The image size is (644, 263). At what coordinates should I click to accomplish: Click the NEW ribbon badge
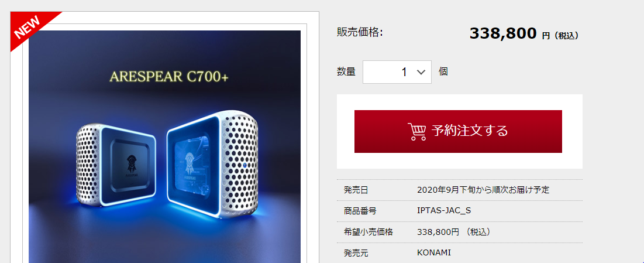tap(29, 28)
